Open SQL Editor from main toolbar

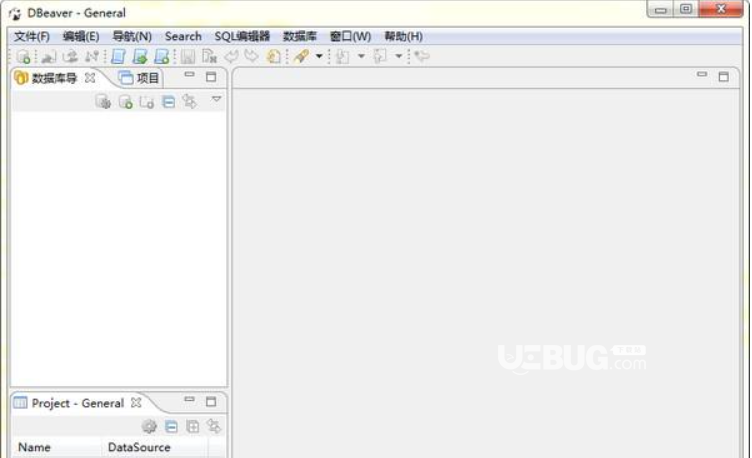click(118, 56)
